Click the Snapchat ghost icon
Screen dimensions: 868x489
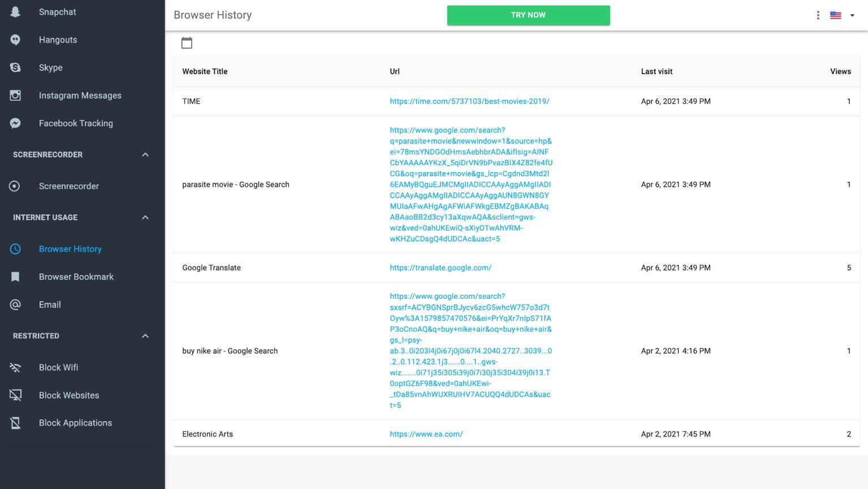pos(15,12)
